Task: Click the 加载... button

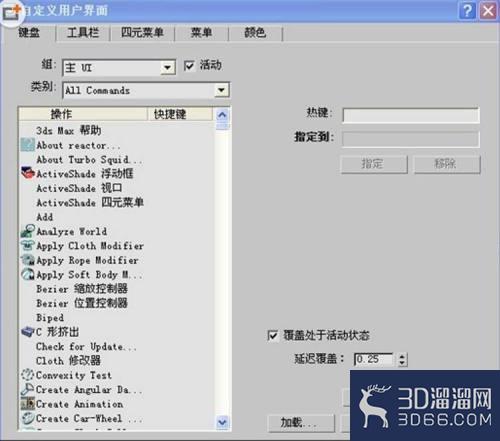Action: (x=301, y=423)
